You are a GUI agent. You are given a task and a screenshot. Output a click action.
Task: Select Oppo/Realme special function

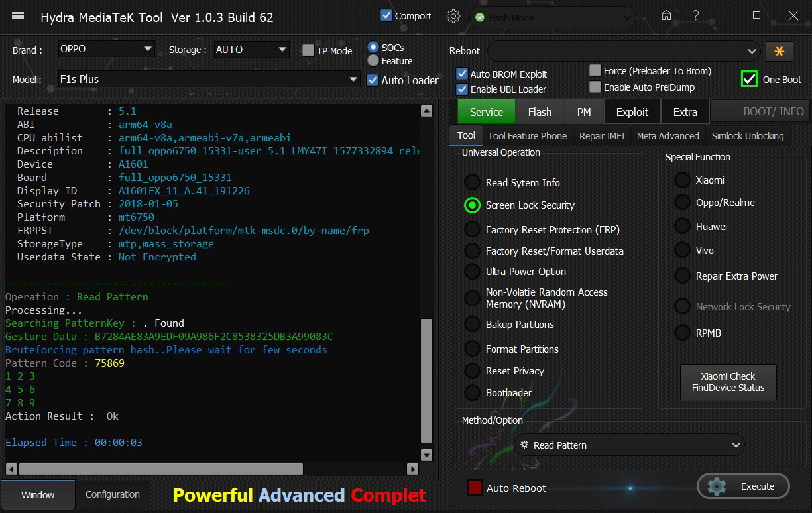(682, 202)
